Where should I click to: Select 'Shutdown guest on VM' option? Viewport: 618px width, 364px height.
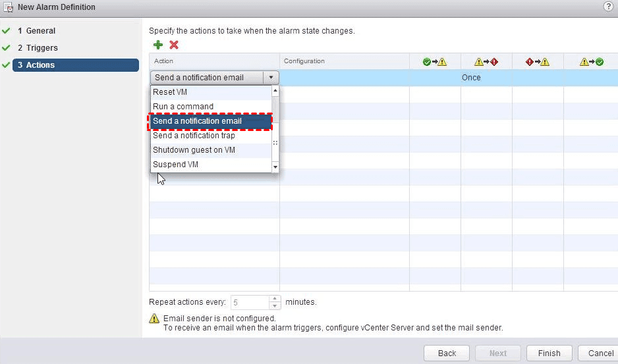click(211, 150)
